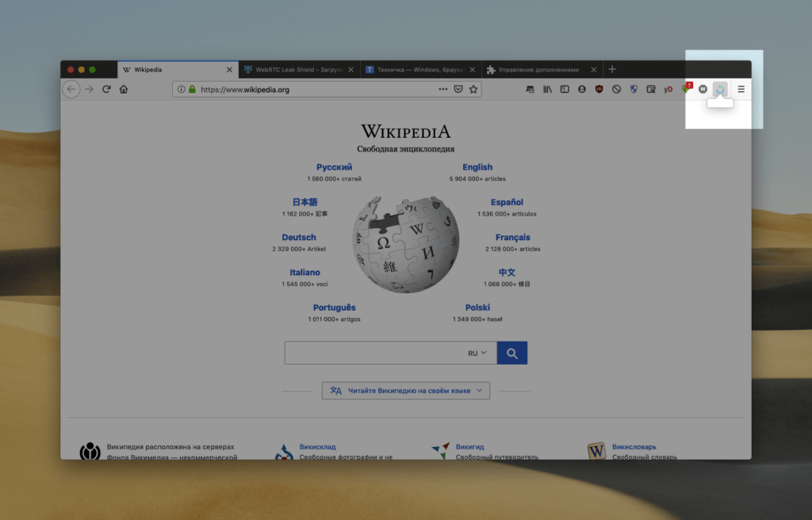Screen dimensions: 812x520
Task: Close the WebRTC Leak Shield tab
Action: 350,70
